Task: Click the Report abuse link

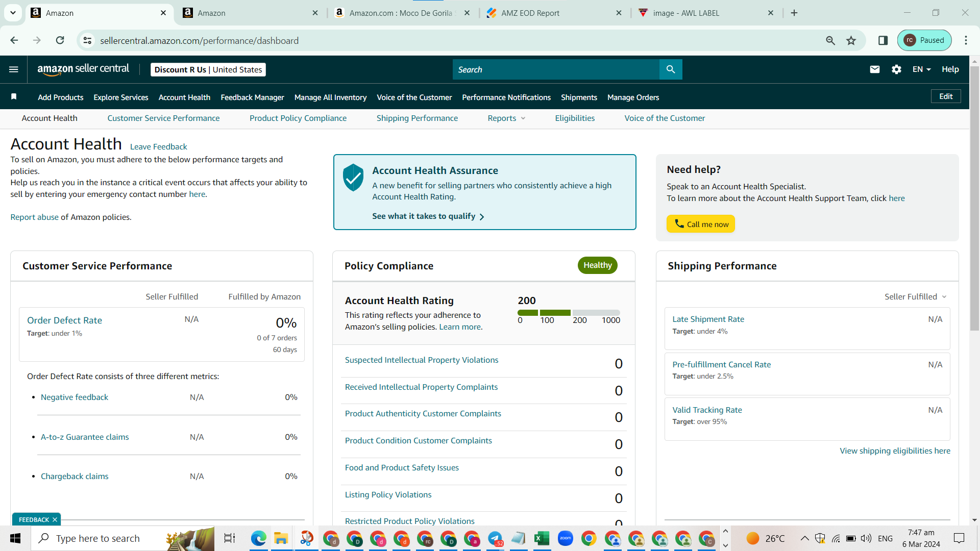Action: [34, 217]
